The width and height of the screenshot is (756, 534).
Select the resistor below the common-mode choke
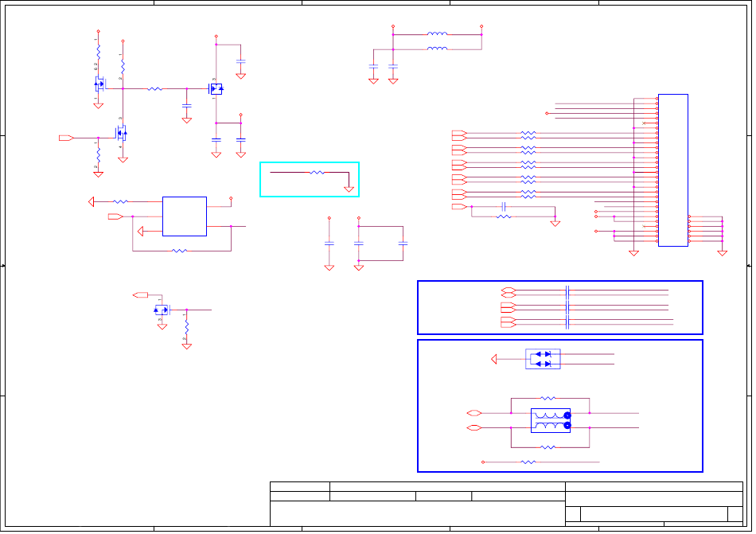tap(548, 447)
